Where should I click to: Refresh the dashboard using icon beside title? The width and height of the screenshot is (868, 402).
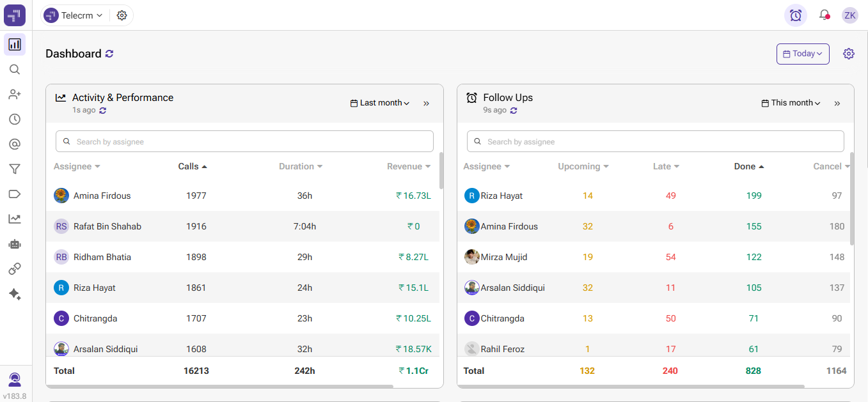[109, 54]
